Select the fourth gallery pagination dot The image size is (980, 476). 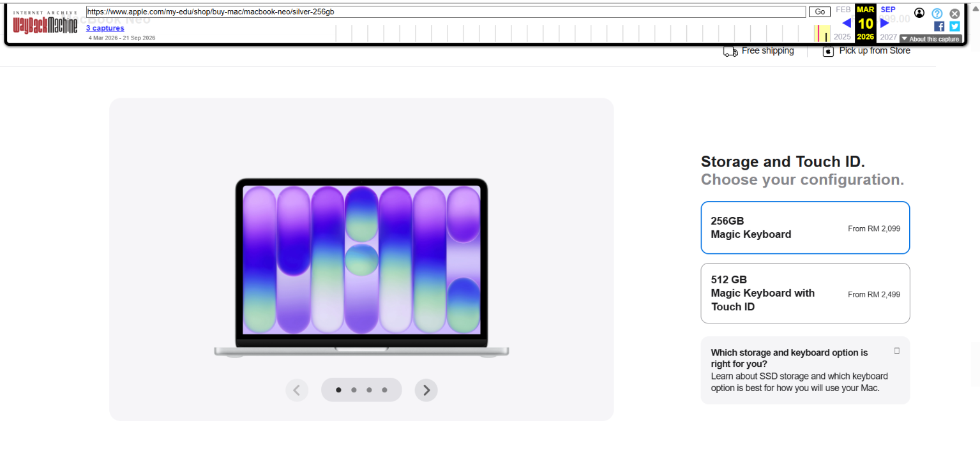(x=384, y=390)
